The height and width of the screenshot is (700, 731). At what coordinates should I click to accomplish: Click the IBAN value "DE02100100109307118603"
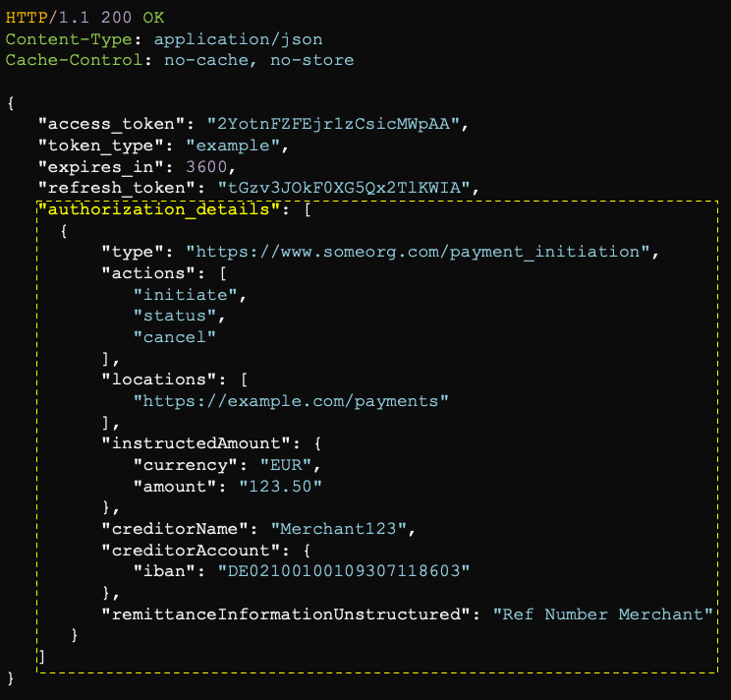(344, 571)
